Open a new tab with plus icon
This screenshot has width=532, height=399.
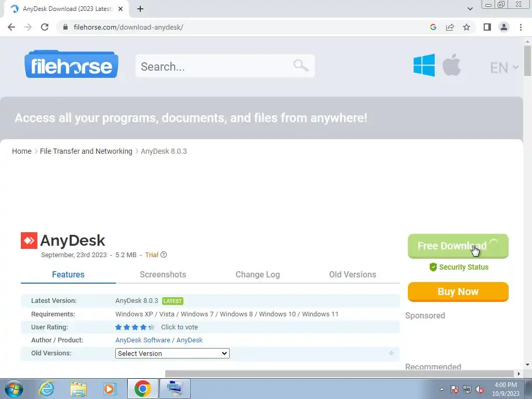tap(140, 9)
